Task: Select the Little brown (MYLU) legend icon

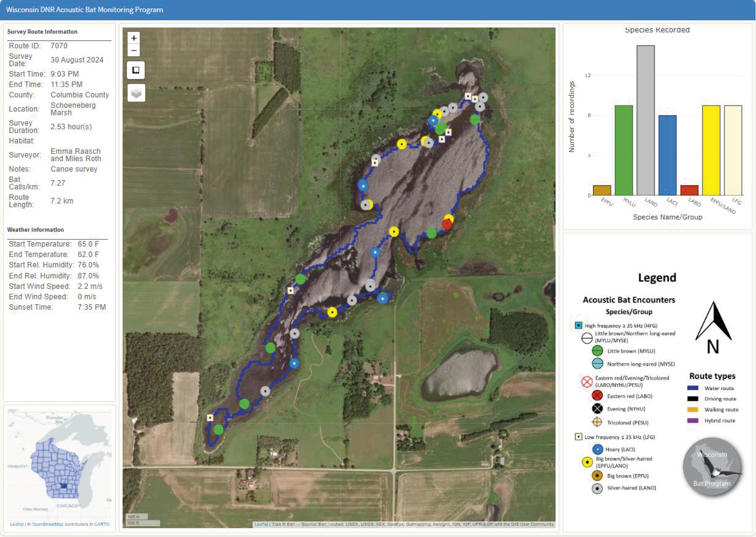Action: pos(597,351)
